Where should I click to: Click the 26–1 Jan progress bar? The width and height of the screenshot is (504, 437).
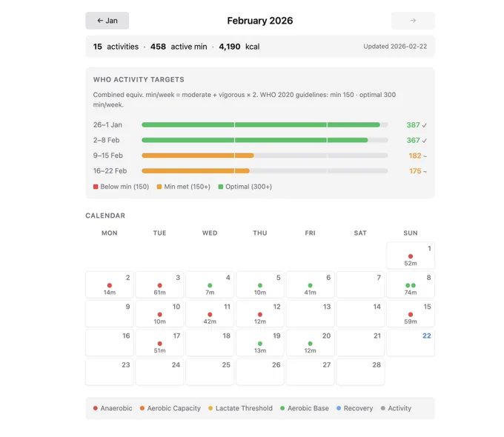[265, 124]
